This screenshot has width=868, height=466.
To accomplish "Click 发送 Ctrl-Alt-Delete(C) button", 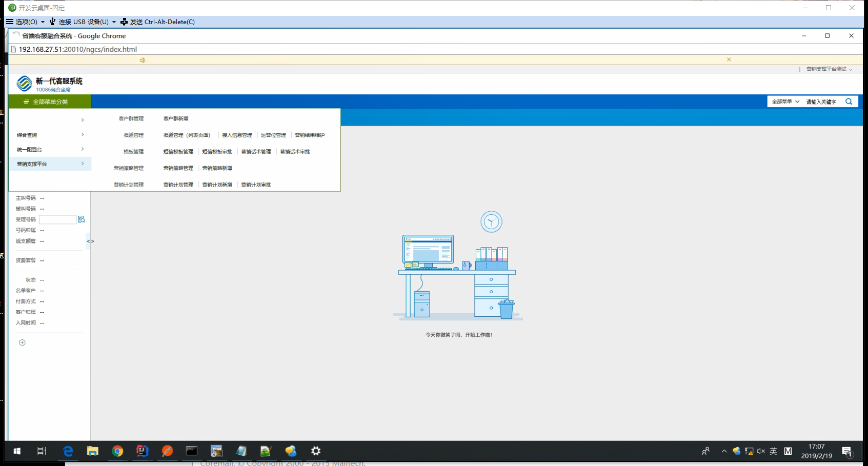I will [157, 22].
